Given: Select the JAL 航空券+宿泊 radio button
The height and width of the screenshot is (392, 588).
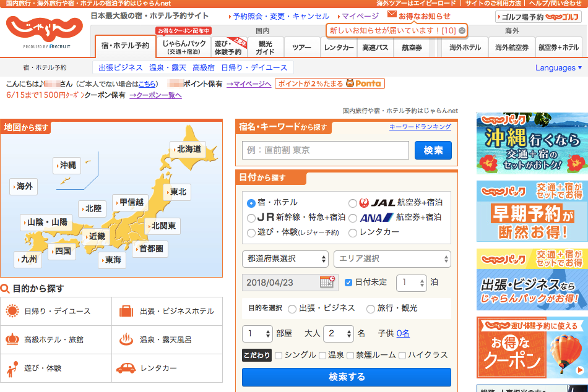Looking at the screenshot, I should pos(353,203).
